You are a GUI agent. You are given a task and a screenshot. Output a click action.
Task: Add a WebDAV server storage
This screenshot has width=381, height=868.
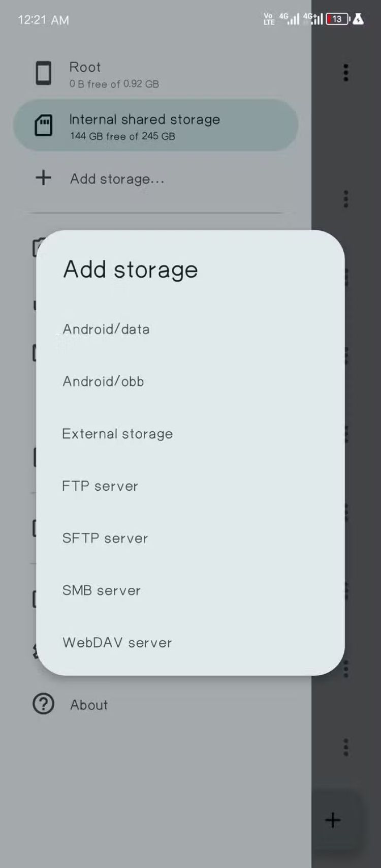pos(117,643)
